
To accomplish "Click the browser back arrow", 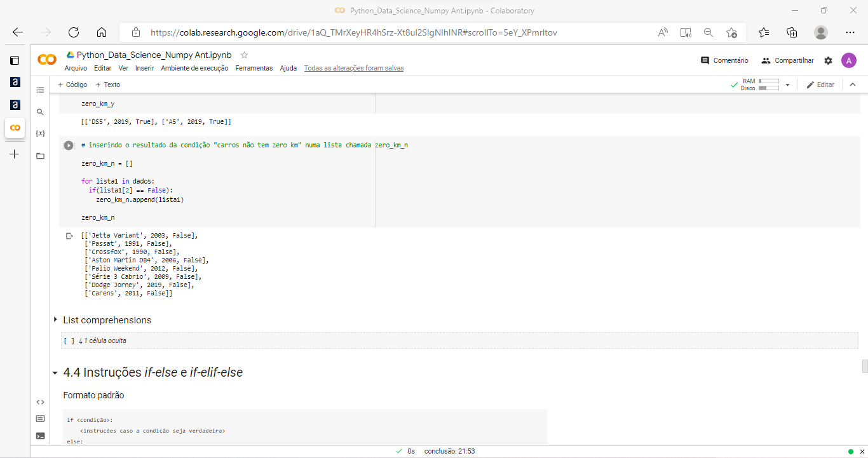I will tap(18, 32).
